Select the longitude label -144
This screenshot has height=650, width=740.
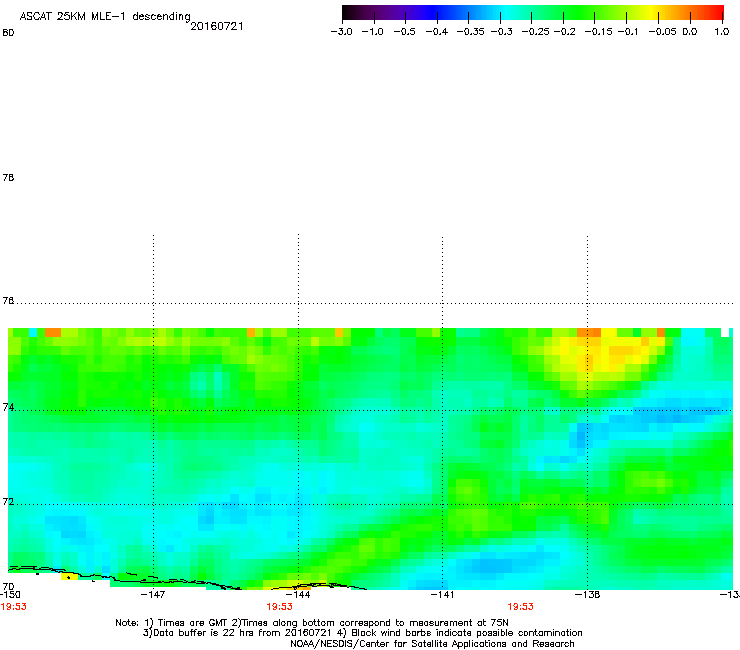coord(298,595)
